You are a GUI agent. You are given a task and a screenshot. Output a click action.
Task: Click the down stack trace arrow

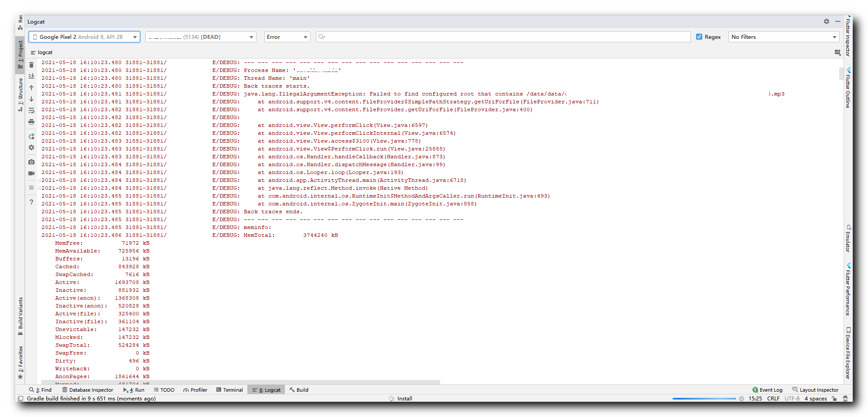click(31, 99)
